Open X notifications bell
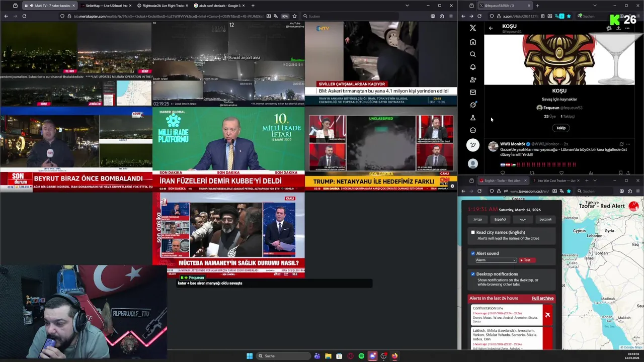The height and width of the screenshot is (362, 644). [x=472, y=67]
